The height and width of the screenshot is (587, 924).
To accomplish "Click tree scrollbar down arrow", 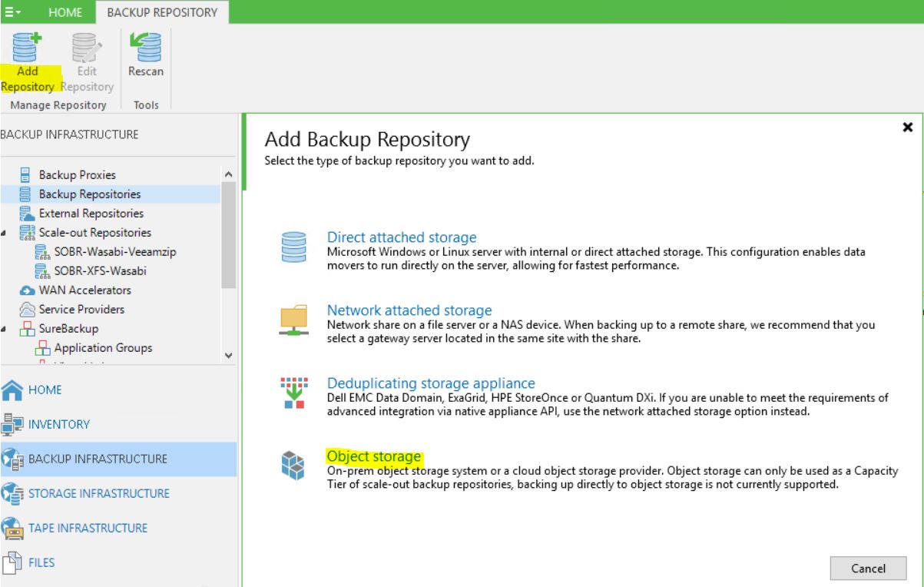I will [x=227, y=354].
